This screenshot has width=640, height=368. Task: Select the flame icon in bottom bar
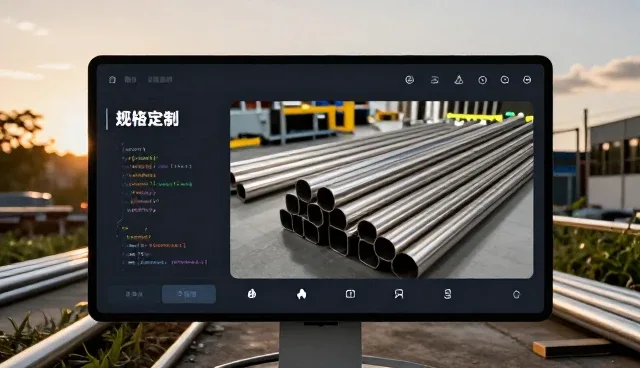[302, 294]
